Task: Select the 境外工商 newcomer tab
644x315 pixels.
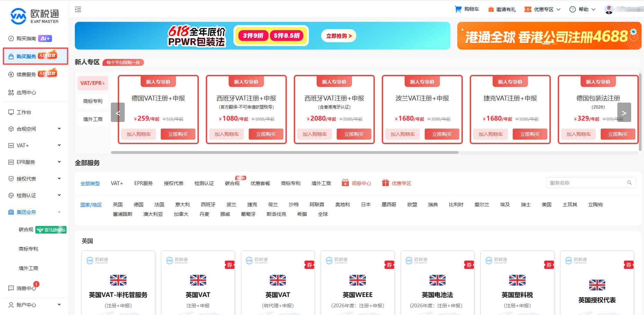Action: (x=93, y=119)
